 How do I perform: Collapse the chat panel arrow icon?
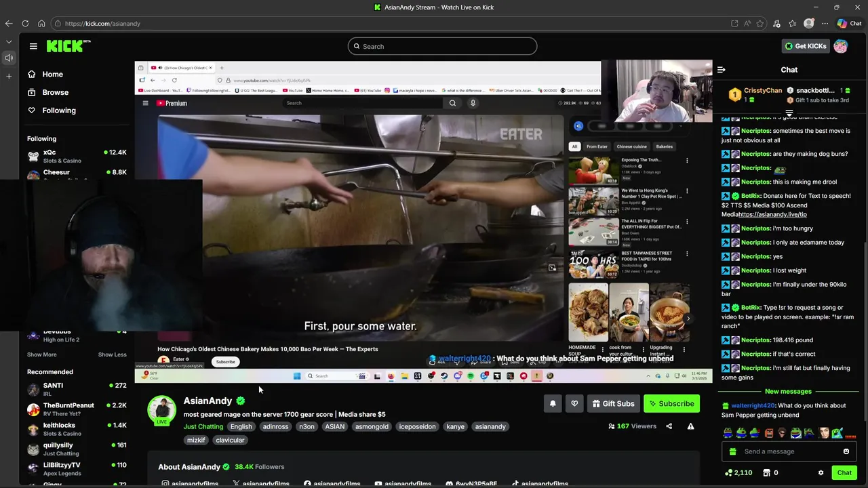pyautogui.click(x=722, y=70)
